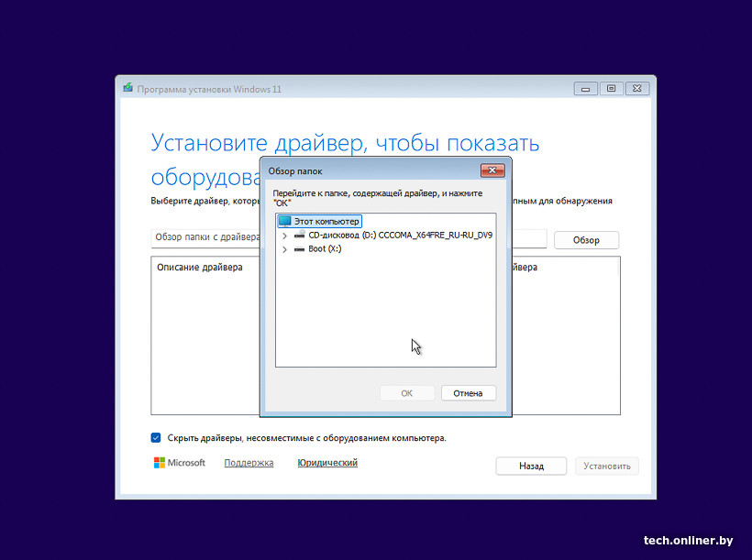Maximize the Windows 11 Setup window
This screenshot has width=752, height=560.
tap(611, 89)
